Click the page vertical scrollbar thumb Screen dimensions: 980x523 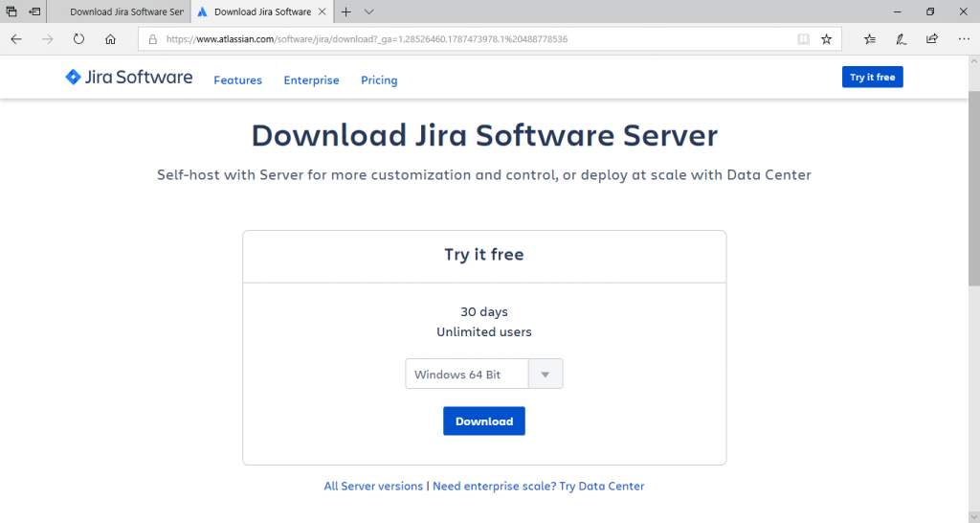click(973, 188)
